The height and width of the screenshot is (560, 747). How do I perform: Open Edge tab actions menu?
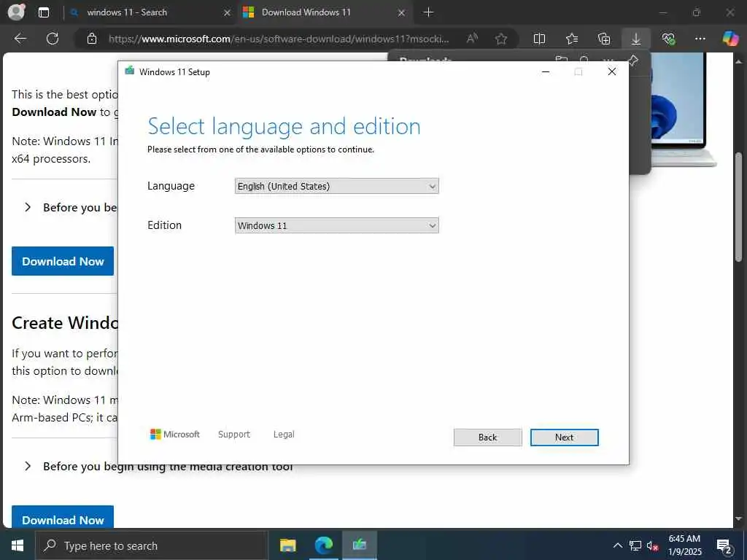[44, 12]
